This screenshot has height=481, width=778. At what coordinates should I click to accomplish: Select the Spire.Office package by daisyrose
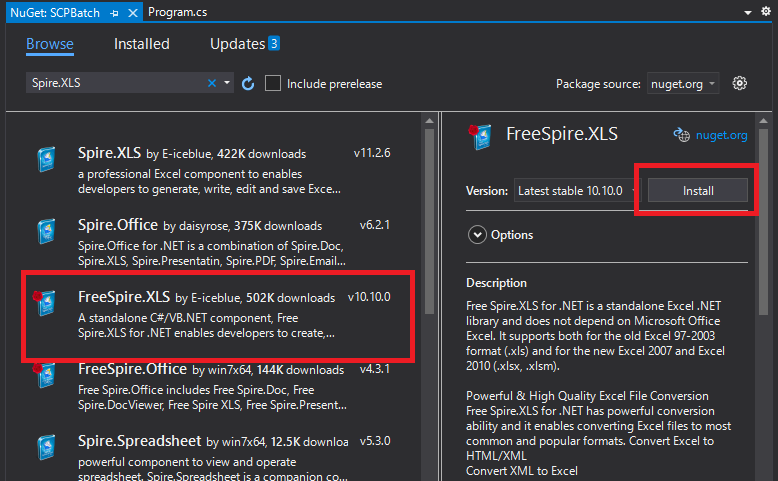(214, 241)
